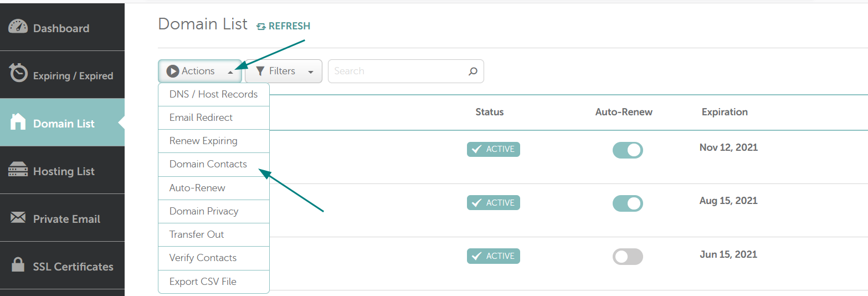Click the REFRESH link
Screen dimensions: 868x296
click(x=283, y=26)
